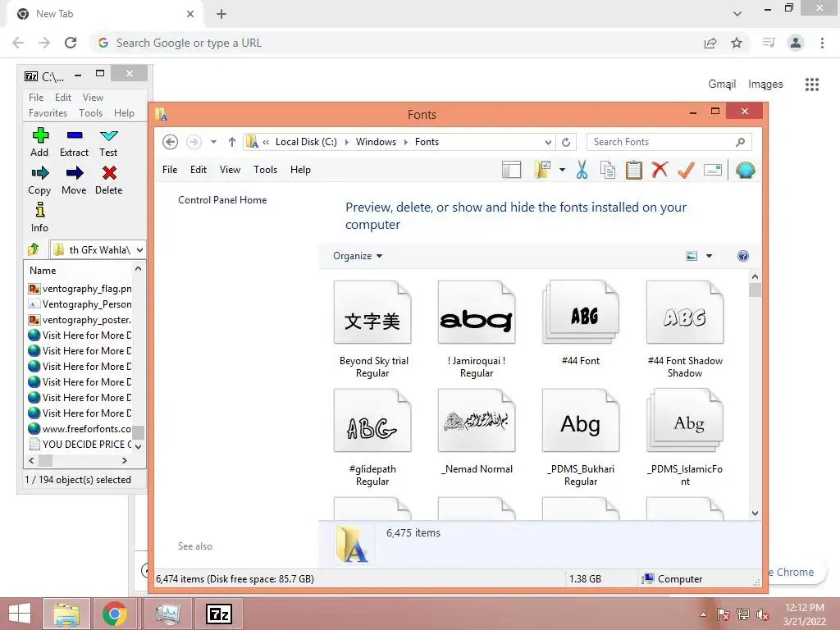Click the Properties icon in Fonts toolbar

pyautogui.click(x=713, y=170)
